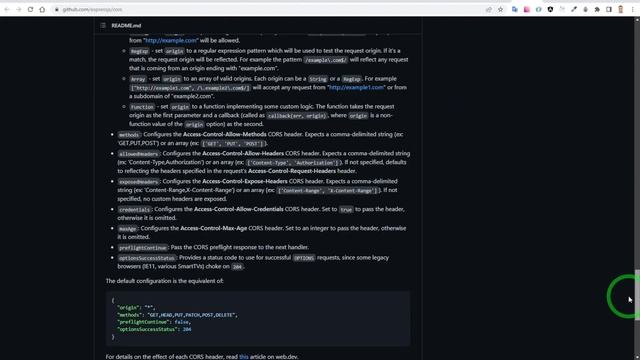Open the README table of contents
640x360 pixels.
point(103,25)
